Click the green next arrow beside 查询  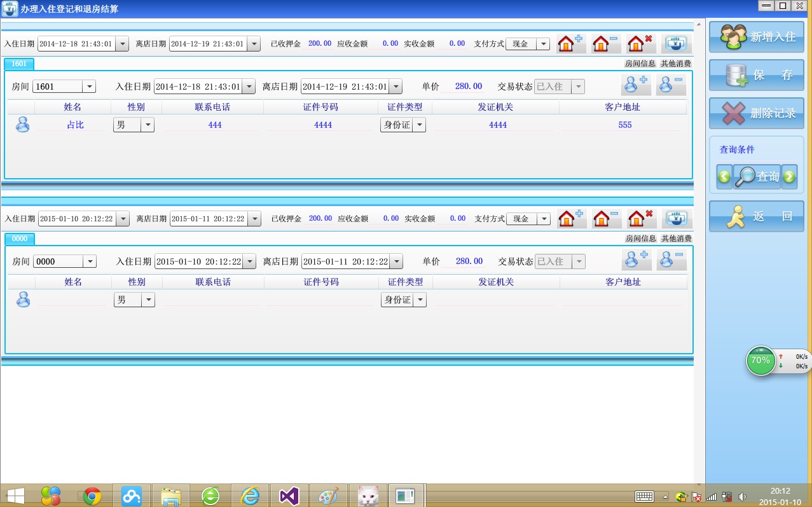point(789,177)
